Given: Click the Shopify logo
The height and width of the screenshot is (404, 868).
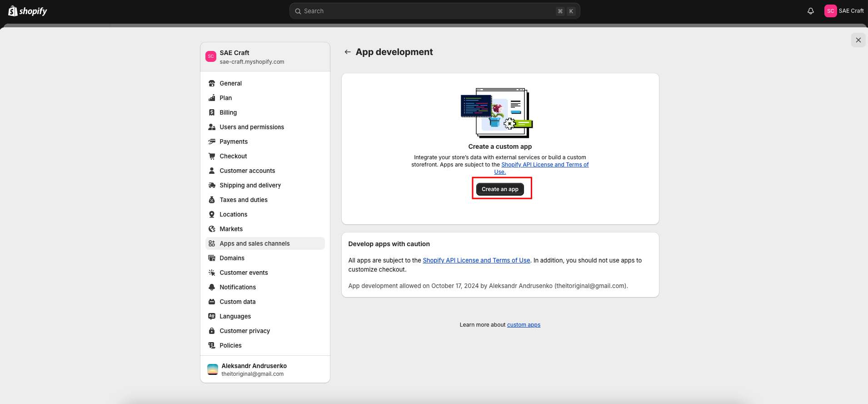Looking at the screenshot, I should pos(28,11).
